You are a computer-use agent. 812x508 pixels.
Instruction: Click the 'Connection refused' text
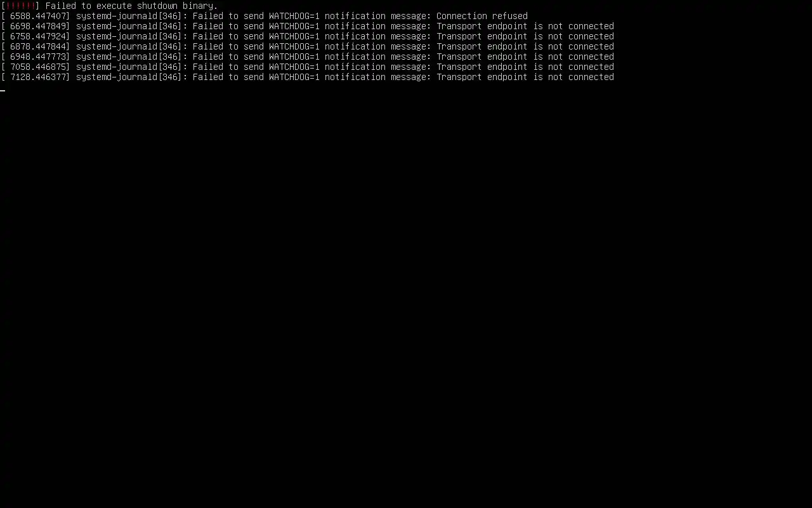pos(482,16)
